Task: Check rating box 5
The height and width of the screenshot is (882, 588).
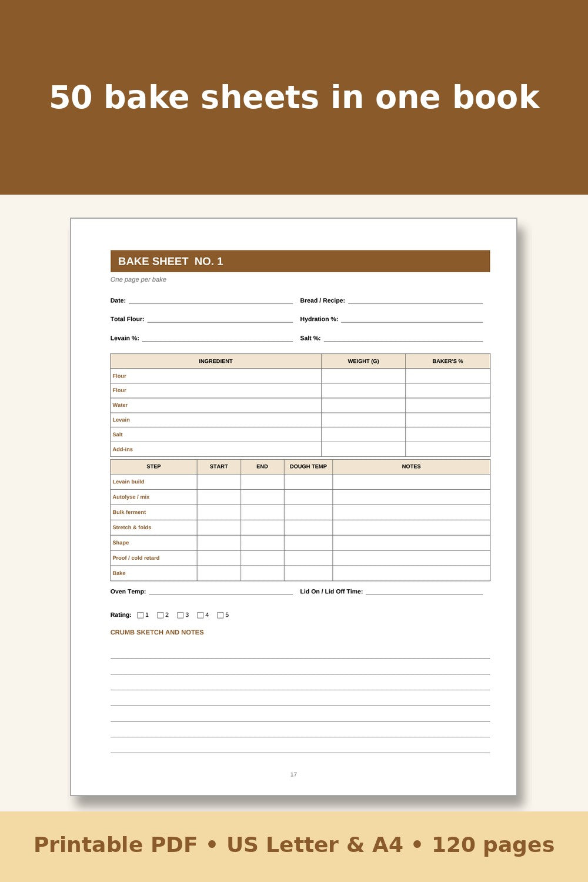Action: pos(220,615)
